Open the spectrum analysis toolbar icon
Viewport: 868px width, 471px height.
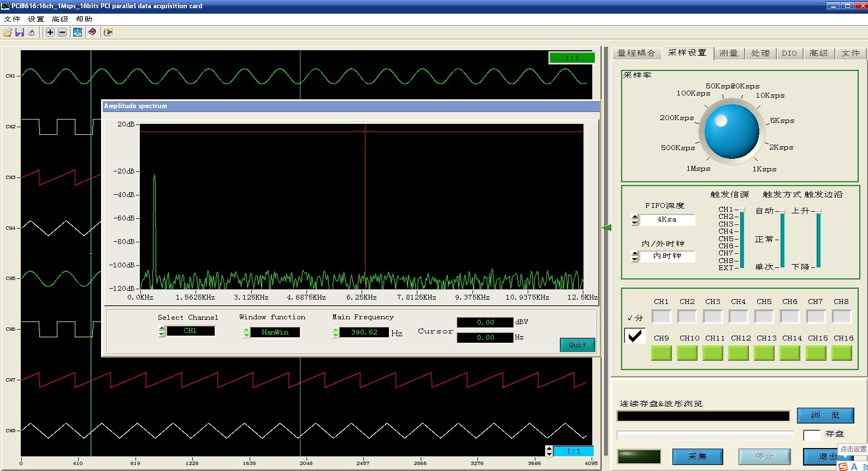78,33
